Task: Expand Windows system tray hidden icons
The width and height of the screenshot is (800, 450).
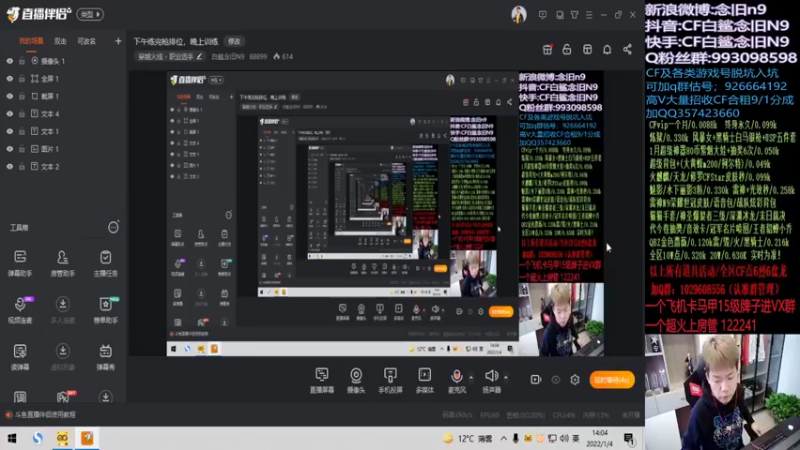Action: [504, 438]
